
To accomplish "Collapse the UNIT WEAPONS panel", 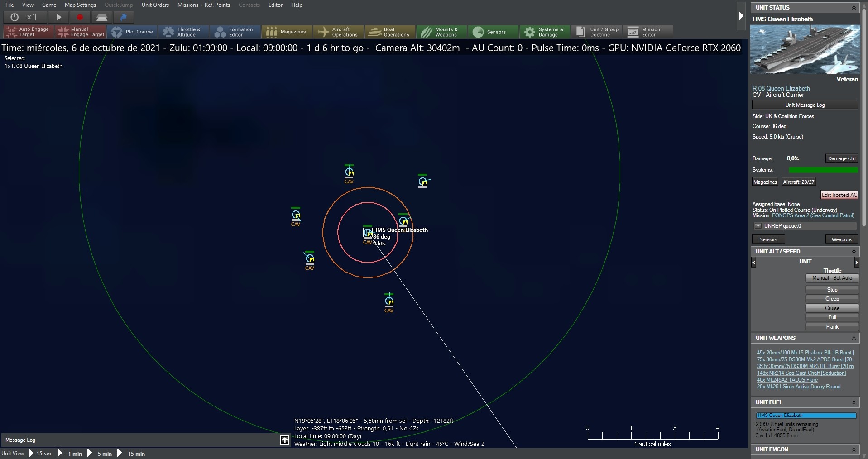I will coord(854,338).
